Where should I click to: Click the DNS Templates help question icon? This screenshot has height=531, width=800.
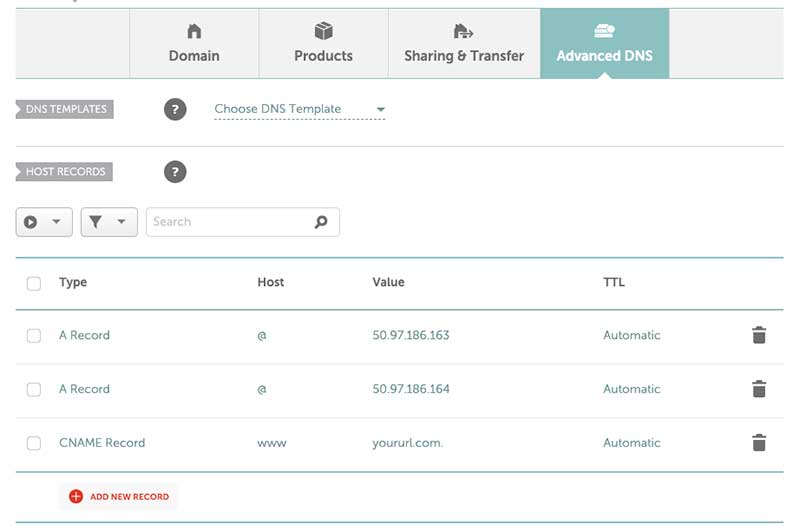point(175,109)
